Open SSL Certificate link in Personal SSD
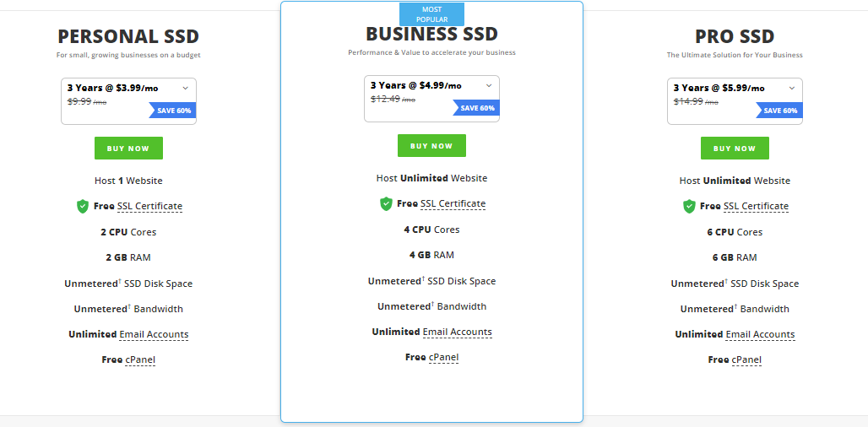Image resolution: width=868 pixels, height=427 pixels. 149,206
